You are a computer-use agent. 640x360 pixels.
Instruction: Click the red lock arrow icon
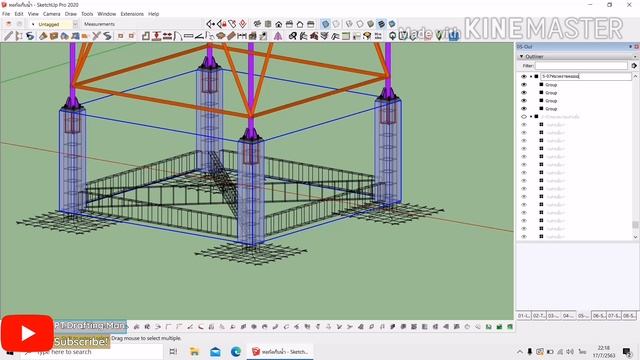(221, 24)
